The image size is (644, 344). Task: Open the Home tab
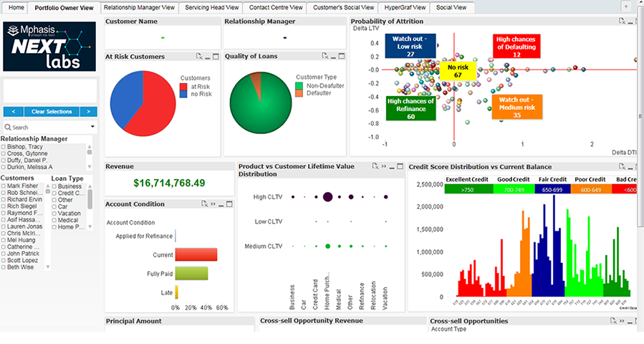(16, 7)
